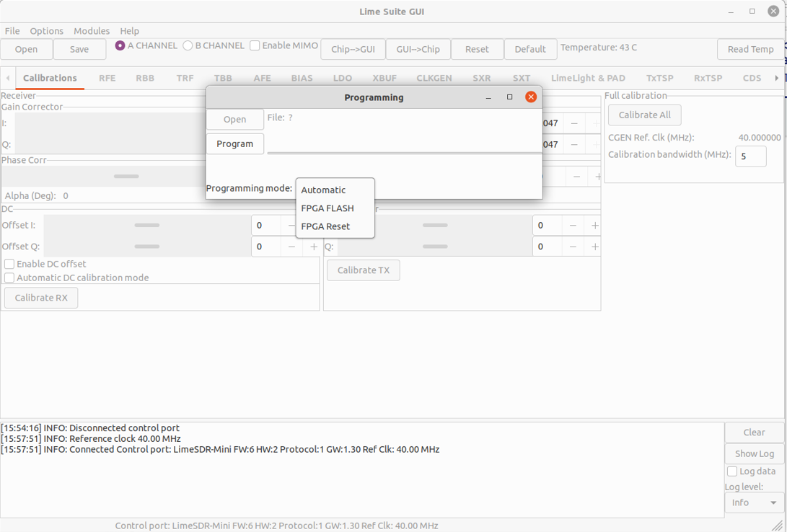Switch to the SXT tab
The height and width of the screenshot is (532, 787).
(x=522, y=79)
